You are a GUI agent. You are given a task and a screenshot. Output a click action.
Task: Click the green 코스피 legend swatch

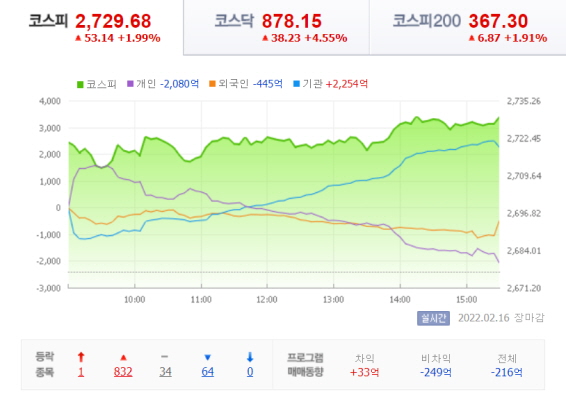(80, 84)
